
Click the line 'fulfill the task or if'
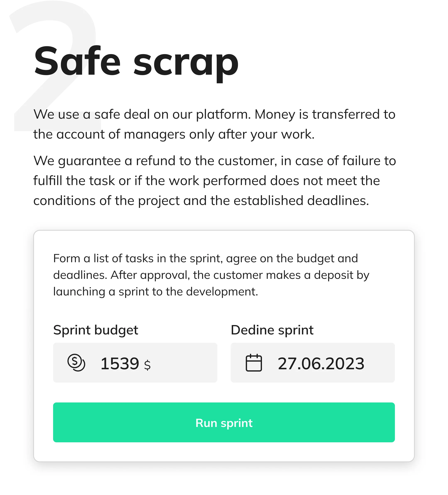(206, 180)
